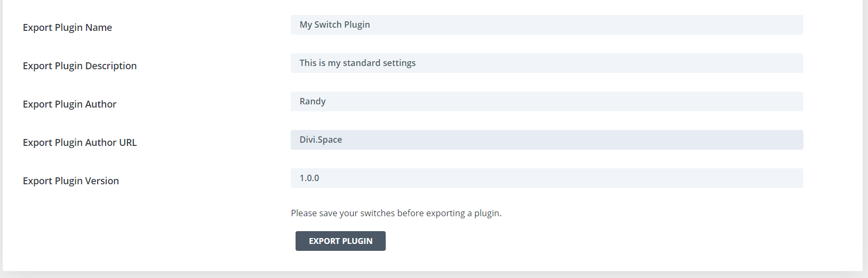Click the "Divi.Space" URL value
The image size is (868, 278).
click(x=321, y=140)
